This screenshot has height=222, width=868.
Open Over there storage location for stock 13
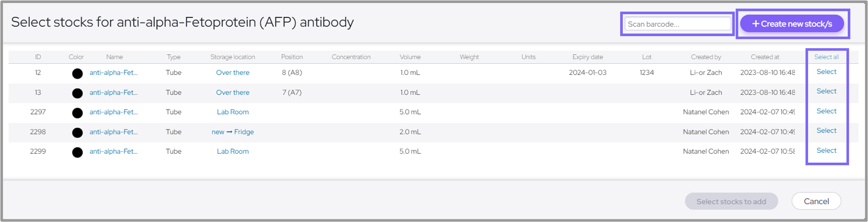click(x=233, y=92)
